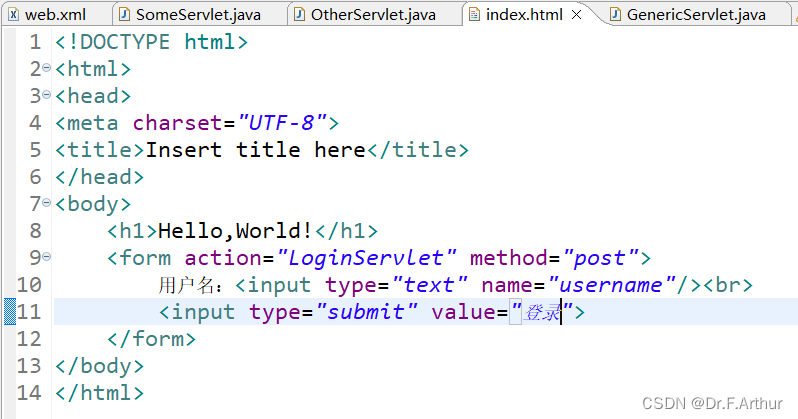Click the "用户名:" label text
This screenshot has width=798, height=419.
point(190,285)
